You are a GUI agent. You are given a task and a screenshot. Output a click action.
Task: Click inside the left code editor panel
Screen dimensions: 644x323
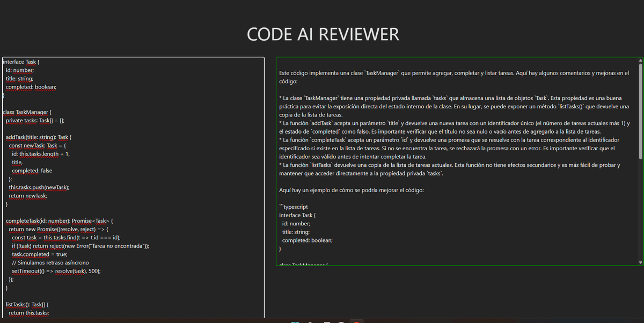134,188
